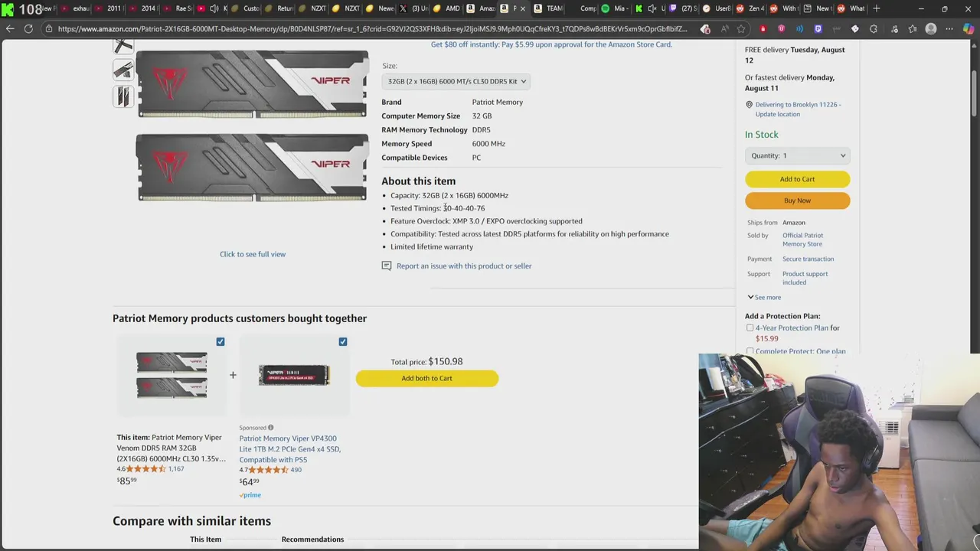Select the crossed RAM sticks thumbnail

point(123,46)
